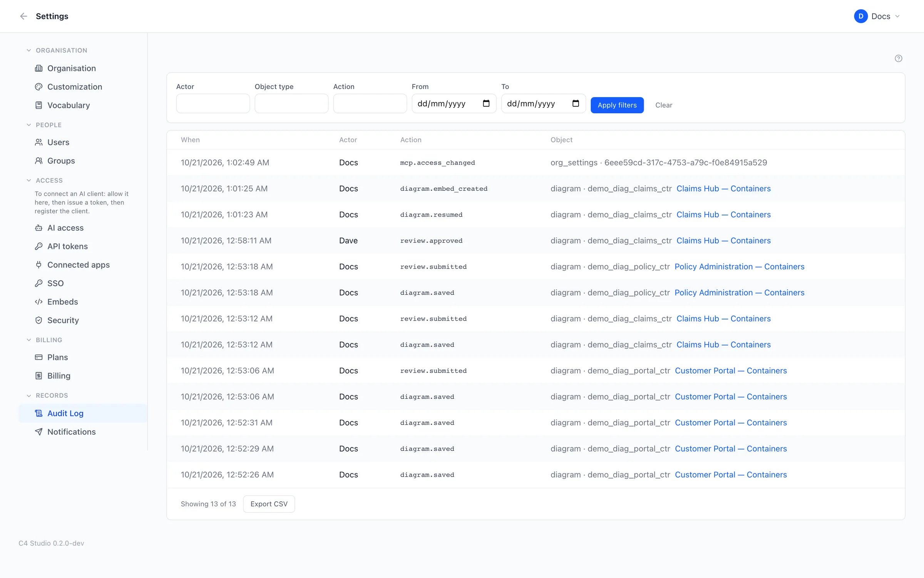Screen dimensions: 924x578
Task: Collapse the RECORDS section
Action: pyautogui.click(x=29, y=395)
